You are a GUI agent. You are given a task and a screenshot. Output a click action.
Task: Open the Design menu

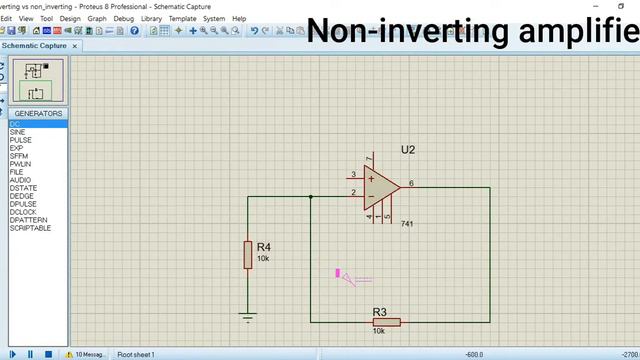(70, 19)
